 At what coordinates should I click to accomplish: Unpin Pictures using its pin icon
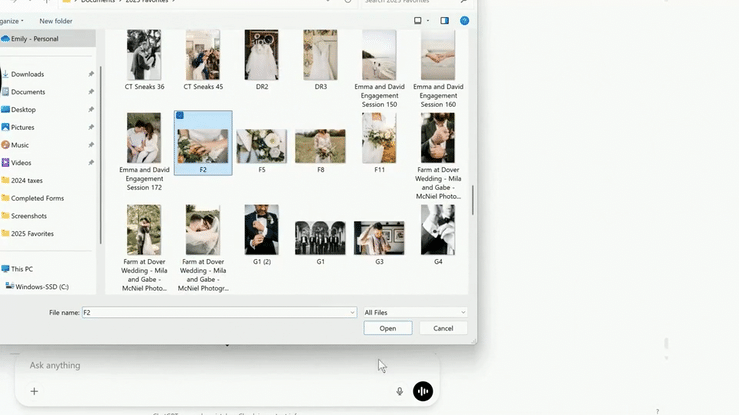pos(91,127)
